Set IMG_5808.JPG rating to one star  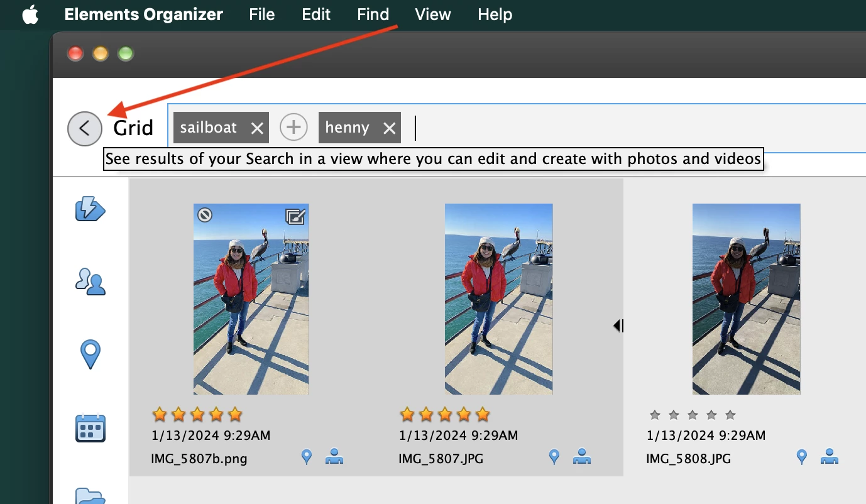point(655,415)
